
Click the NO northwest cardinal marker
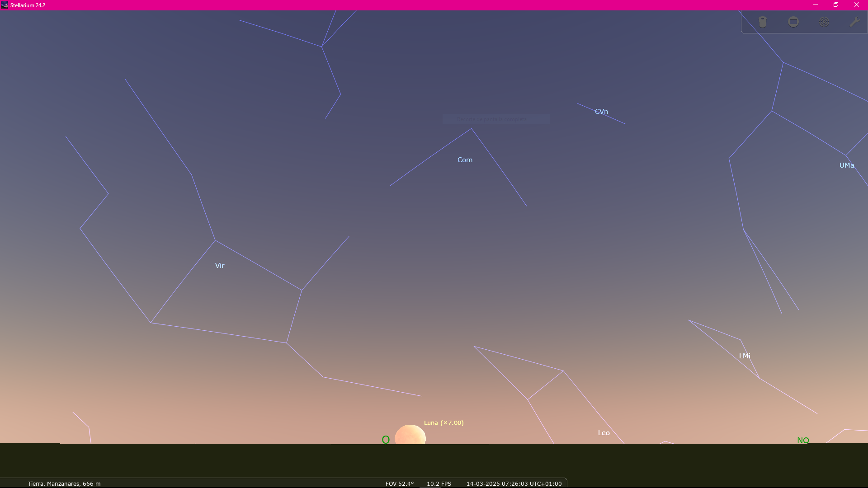803,441
